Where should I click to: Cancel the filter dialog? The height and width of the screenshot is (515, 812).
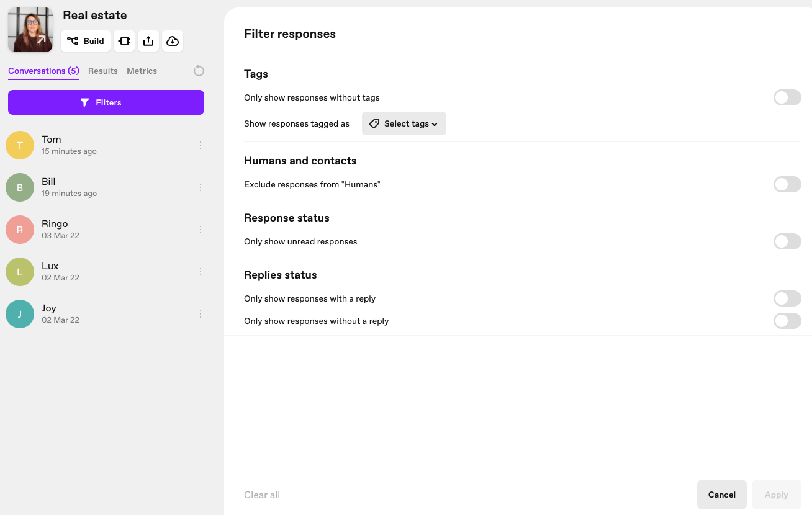pyautogui.click(x=722, y=495)
